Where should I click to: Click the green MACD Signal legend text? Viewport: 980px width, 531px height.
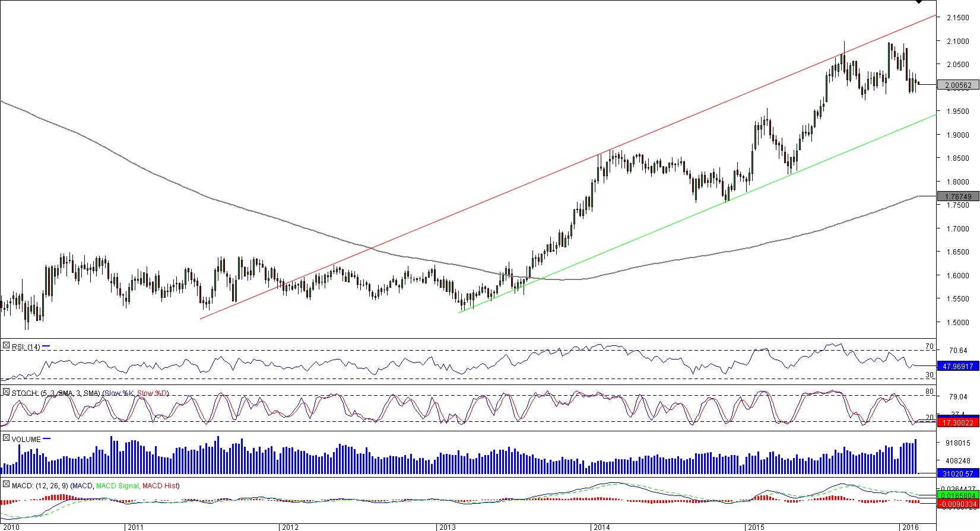pos(117,485)
